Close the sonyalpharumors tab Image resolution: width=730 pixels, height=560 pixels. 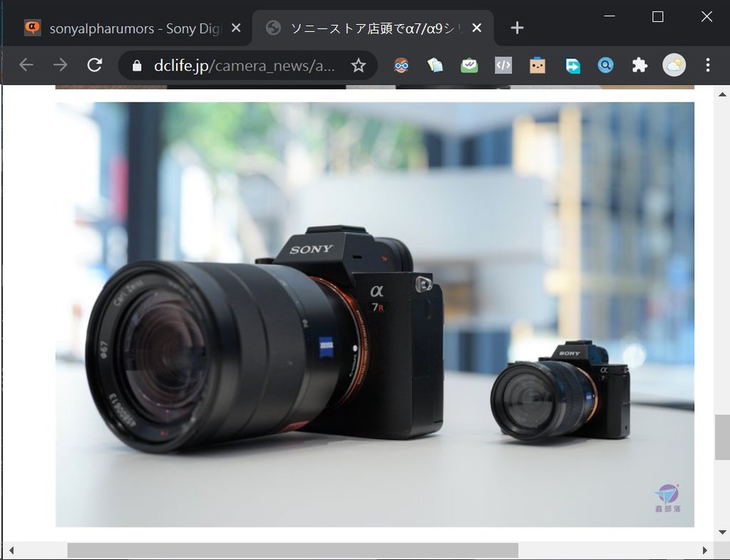[236, 28]
